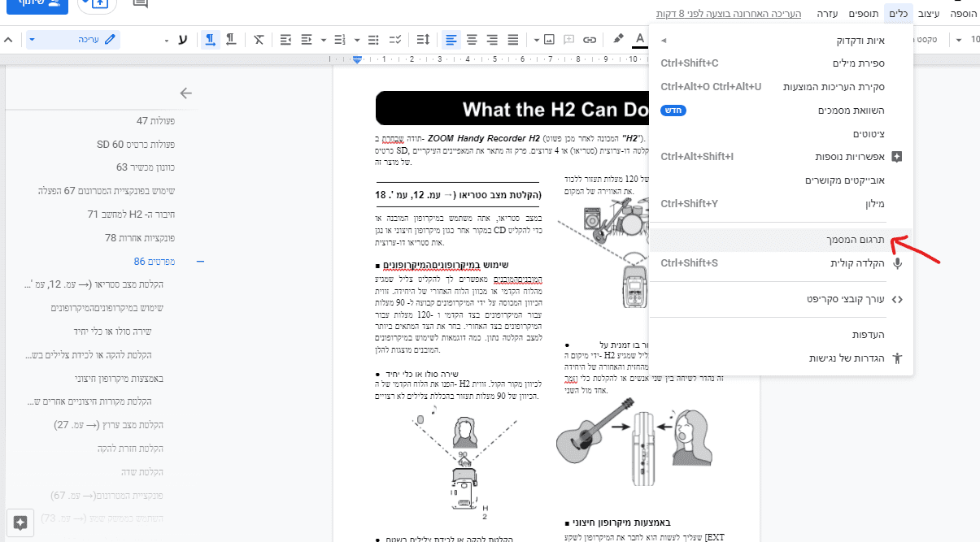980x542 pixels.
Task: Open the input tools dropdown arrow beside ע
Action: 168,39
